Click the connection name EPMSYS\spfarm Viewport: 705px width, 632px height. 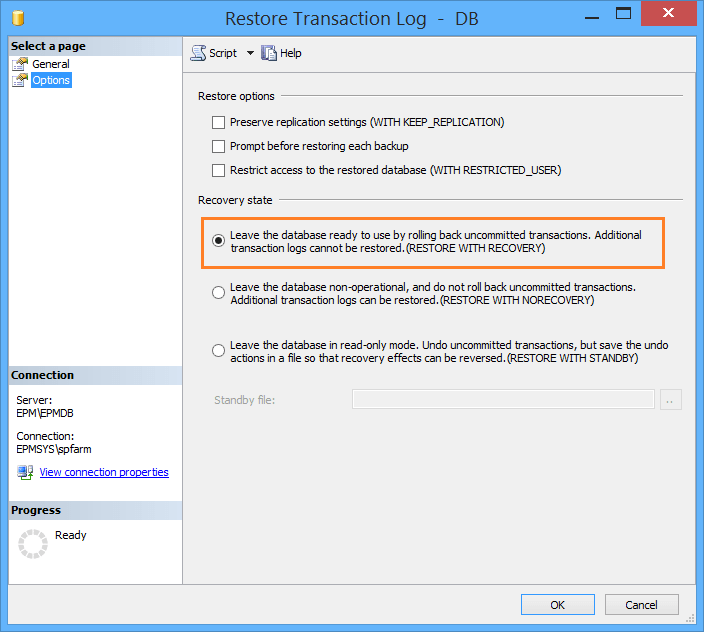[x=54, y=449]
